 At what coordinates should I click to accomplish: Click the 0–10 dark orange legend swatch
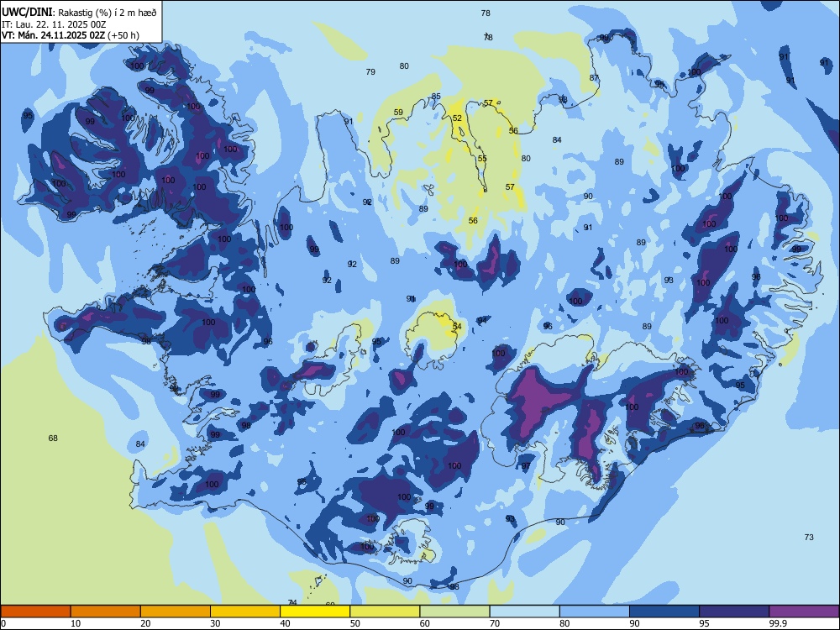click(x=35, y=612)
